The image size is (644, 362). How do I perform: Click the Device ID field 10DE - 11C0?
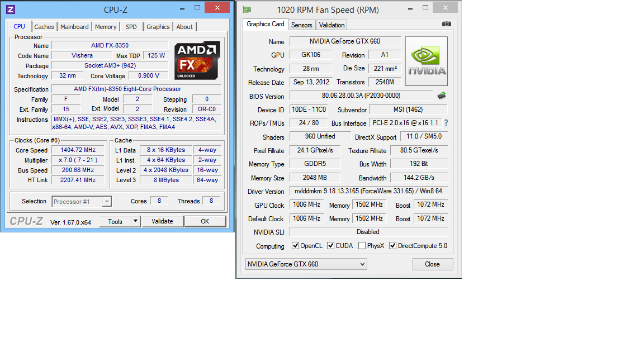pos(309,109)
